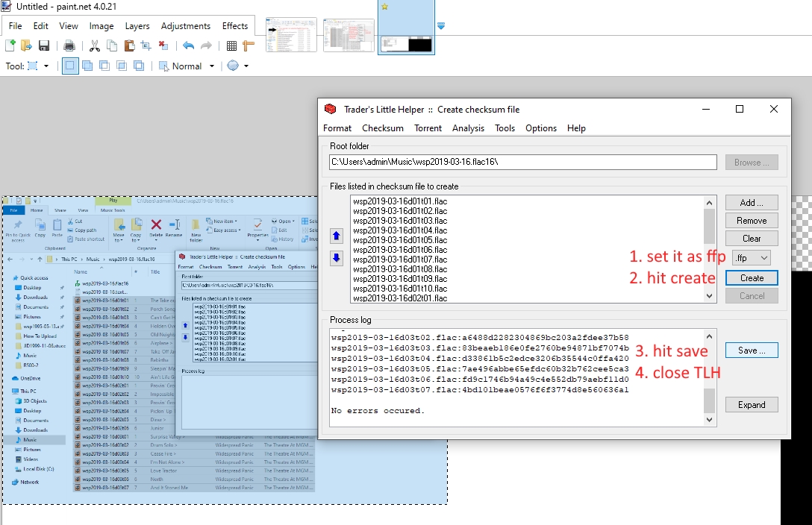This screenshot has height=525, width=812.
Task: Click process log scrollbar up arrow
Action: point(710,336)
